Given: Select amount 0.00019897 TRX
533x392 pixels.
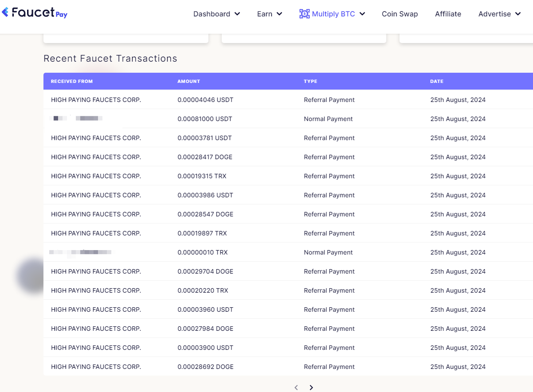Looking at the screenshot, I should 202,233.
